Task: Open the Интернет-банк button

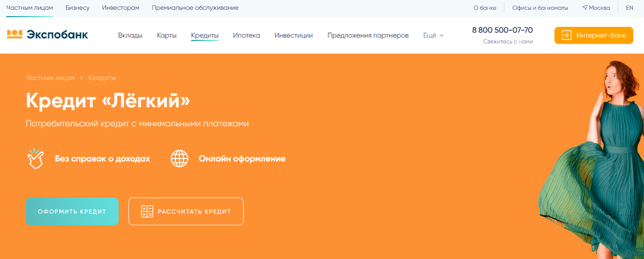Action: click(594, 35)
